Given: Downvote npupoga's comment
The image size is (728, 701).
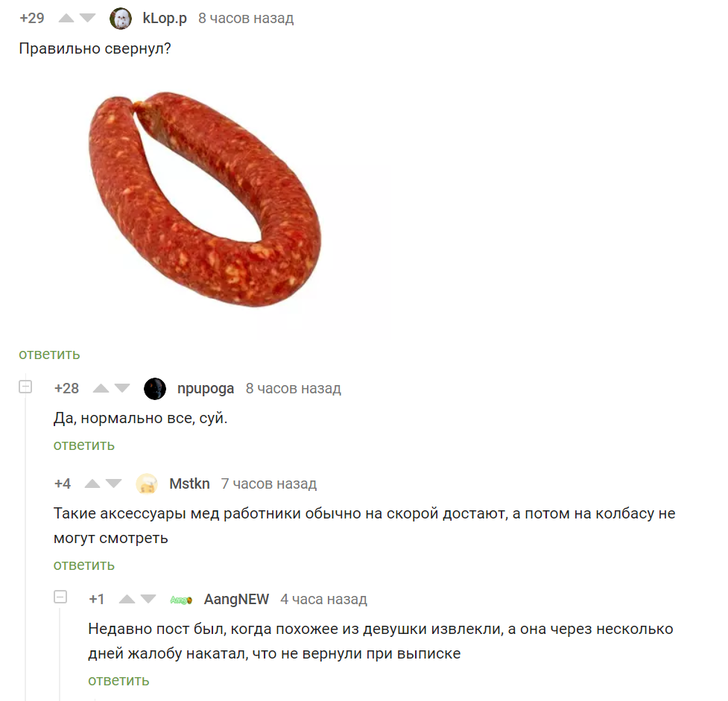Looking at the screenshot, I should [122, 389].
